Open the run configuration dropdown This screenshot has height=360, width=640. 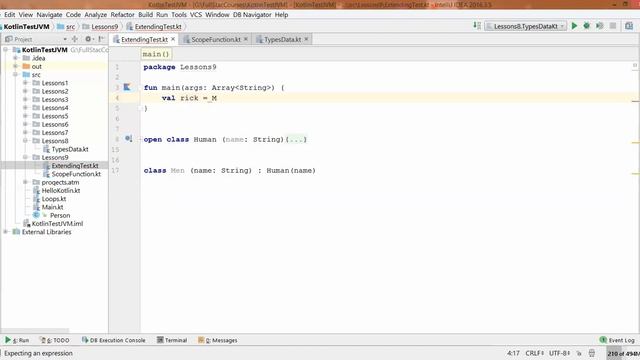(x=526, y=26)
